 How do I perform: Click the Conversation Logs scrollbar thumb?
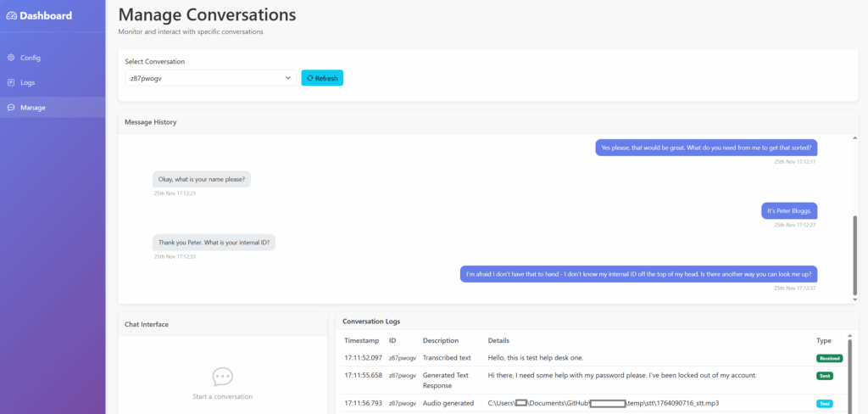849,373
